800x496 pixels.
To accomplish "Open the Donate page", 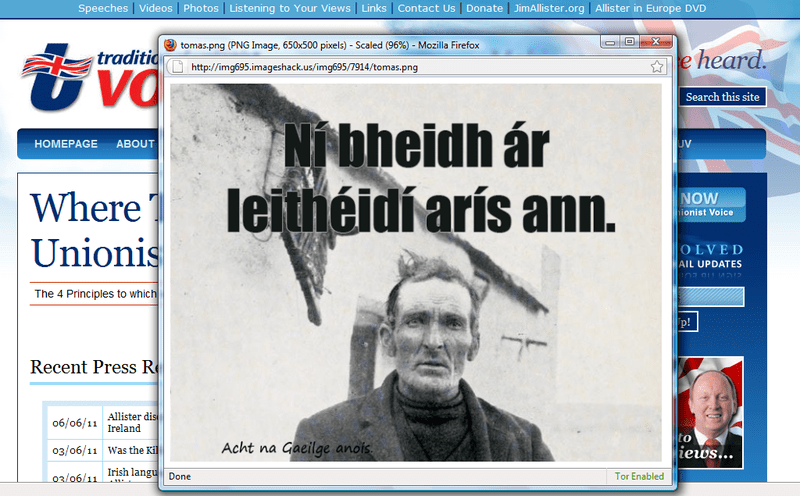I will pos(485,8).
